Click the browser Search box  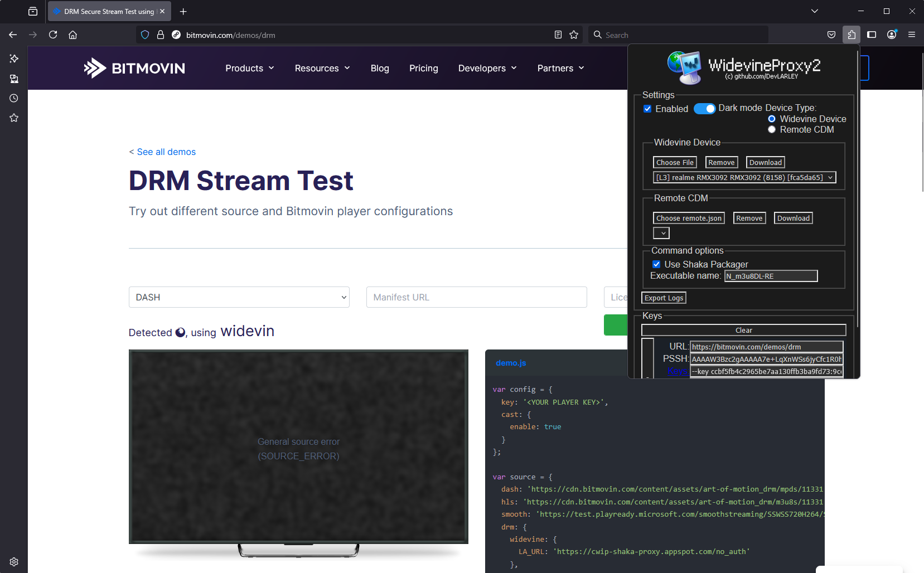tap(678, 35)
